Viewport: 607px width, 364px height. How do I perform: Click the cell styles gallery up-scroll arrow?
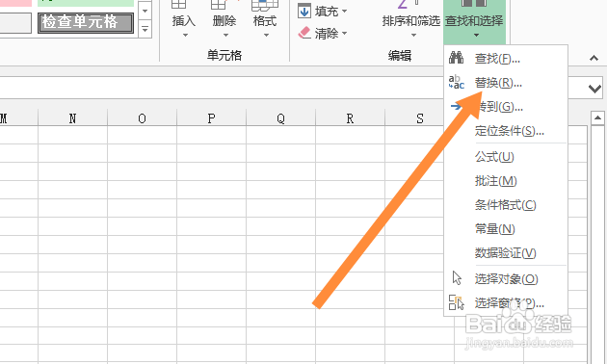(145, 11)
